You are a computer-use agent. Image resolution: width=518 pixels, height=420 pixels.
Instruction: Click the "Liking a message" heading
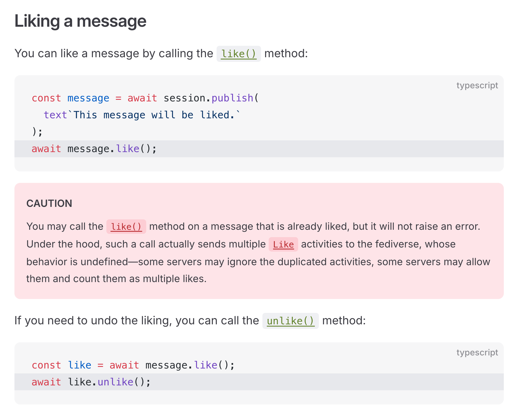click(x=80, y=21)
